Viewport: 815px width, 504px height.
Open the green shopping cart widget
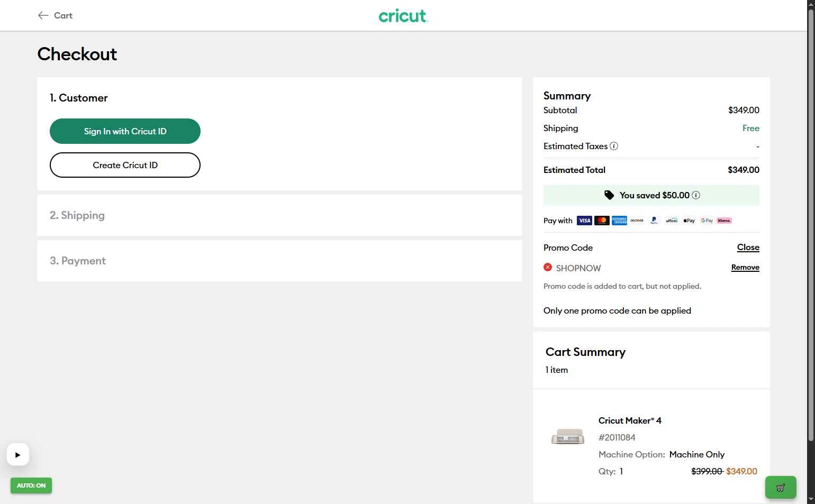tap(781, 488)
